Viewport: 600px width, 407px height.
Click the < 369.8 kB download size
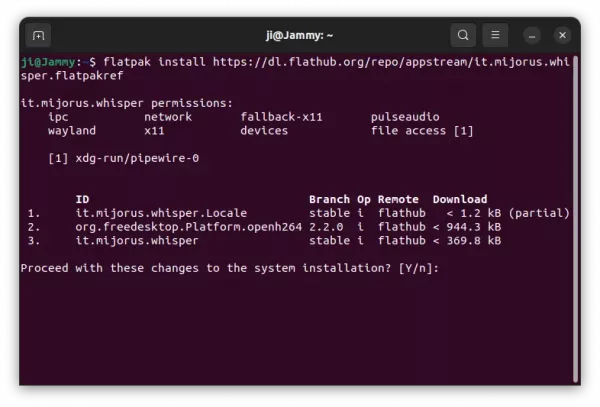[467, 241]
